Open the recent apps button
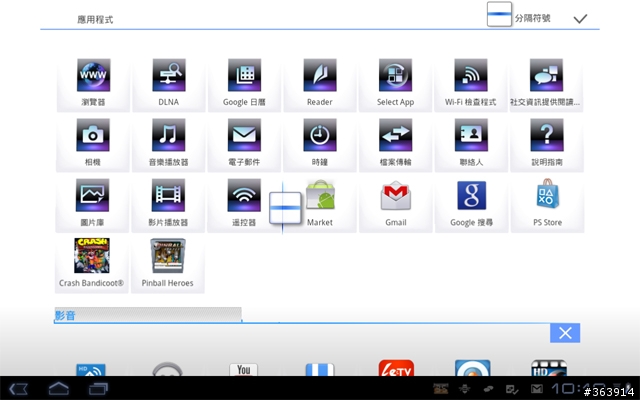Viewport: 640px width, 400px height. point(98,389)
